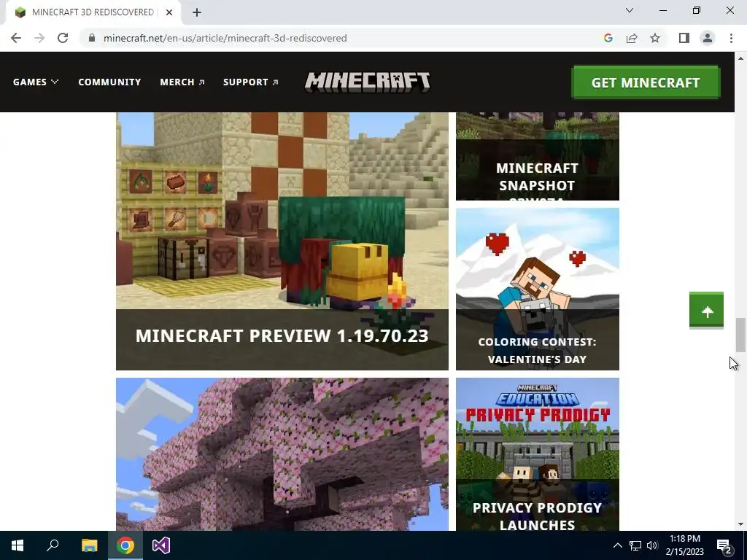Open a new browser tab
This screenshot has height=560, width=747.
197,12
